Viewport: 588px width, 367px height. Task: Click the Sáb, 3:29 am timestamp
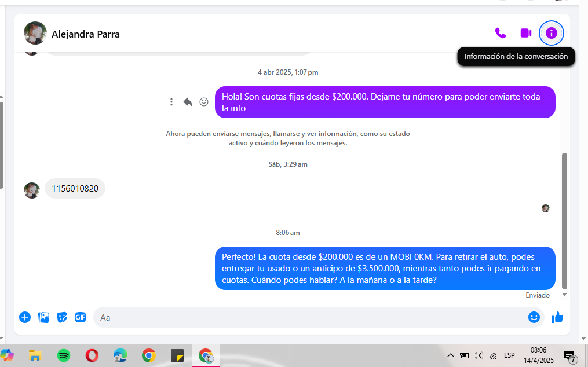click(288, 164)
